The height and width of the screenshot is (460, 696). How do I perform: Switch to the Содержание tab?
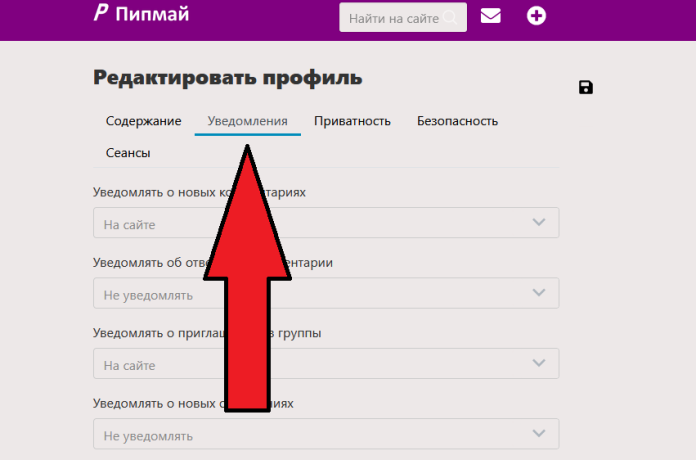click(143, 121)
